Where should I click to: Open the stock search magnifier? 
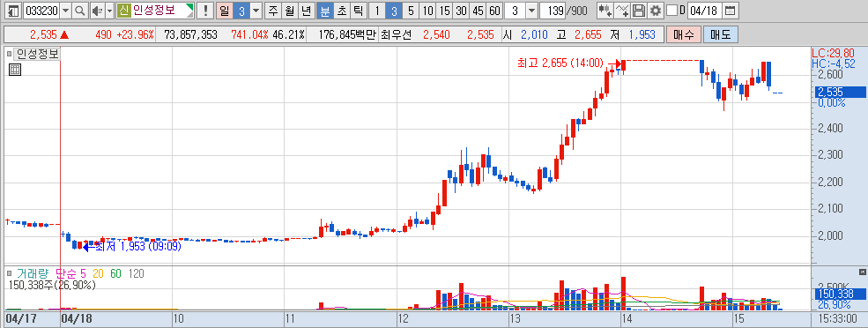tap(80, 10)
